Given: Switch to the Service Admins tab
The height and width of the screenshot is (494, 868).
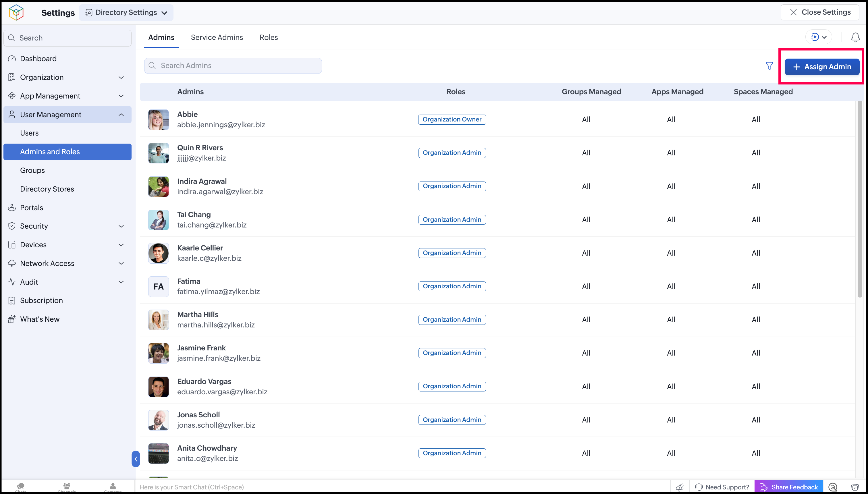Looking at the screenshot, I should (x=217, y=37).
